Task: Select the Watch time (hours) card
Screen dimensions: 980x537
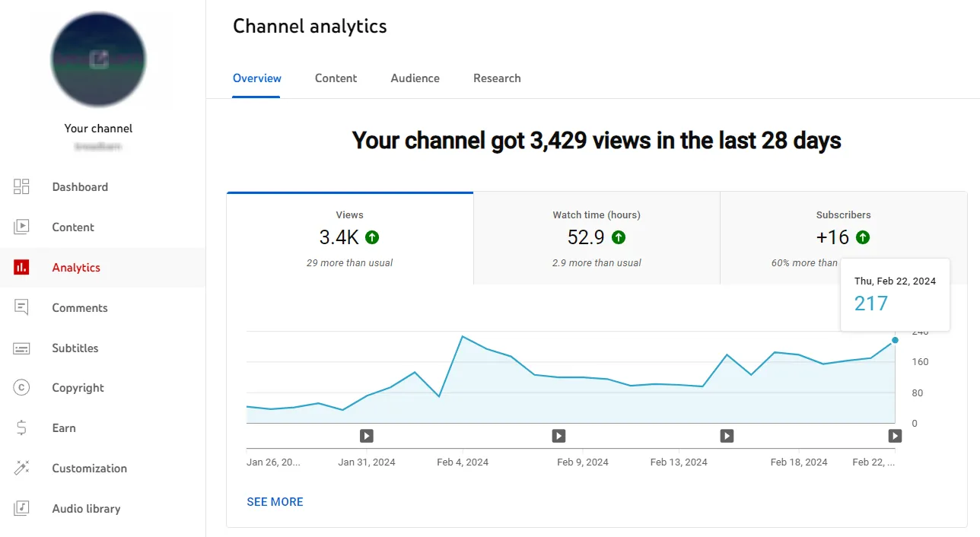Action: click(597, 237)
